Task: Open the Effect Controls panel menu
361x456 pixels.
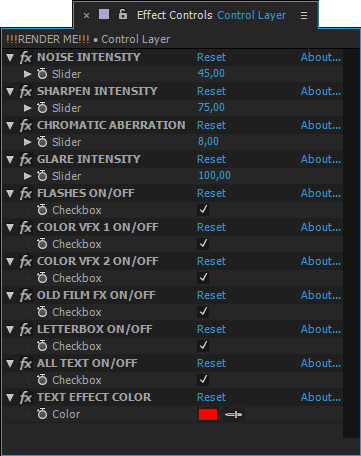Action: [304, 16]
